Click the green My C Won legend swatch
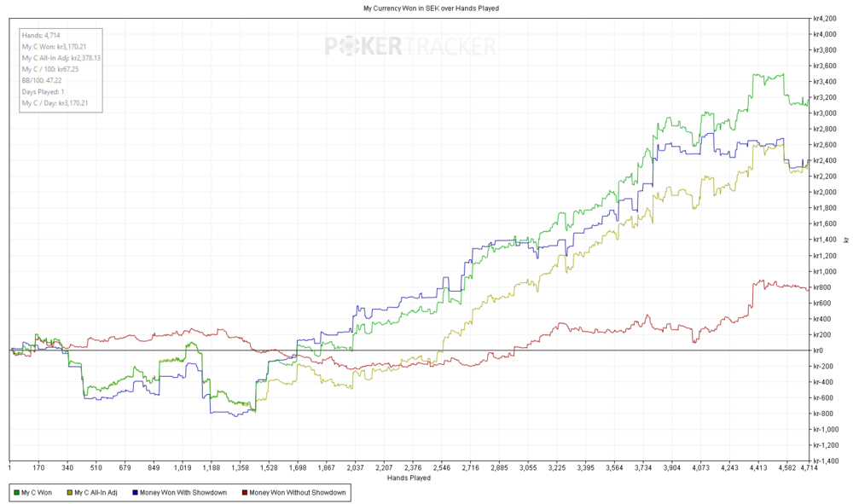This screenshot has width=853, height=504. [x=15, y=492]
